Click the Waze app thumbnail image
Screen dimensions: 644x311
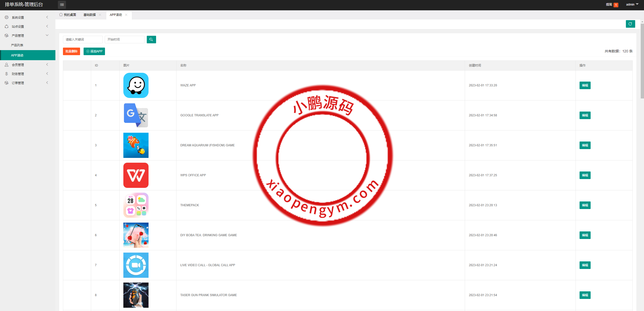[x=136, y=85]
